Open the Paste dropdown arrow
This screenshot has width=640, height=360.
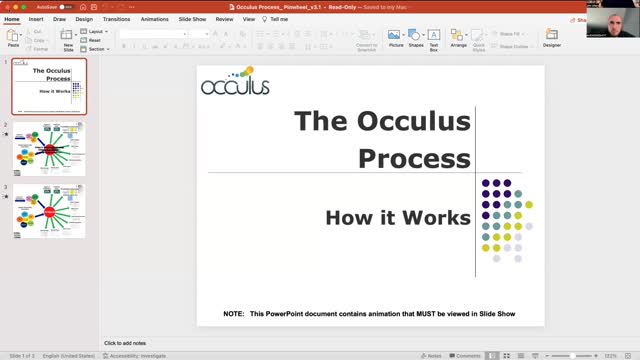[x=21, y=35]
